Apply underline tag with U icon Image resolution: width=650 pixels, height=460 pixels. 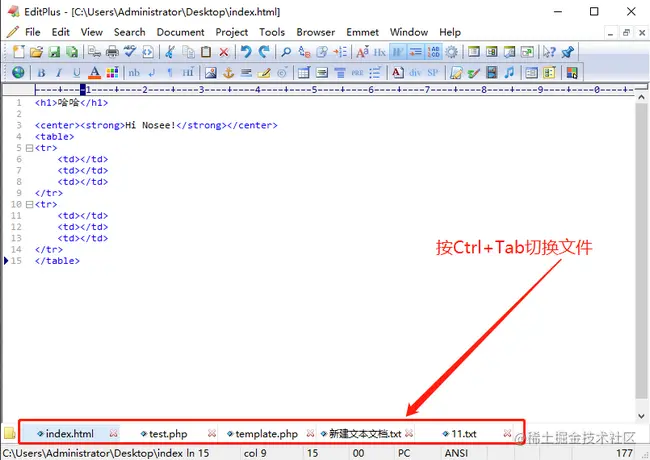(77, 73)
